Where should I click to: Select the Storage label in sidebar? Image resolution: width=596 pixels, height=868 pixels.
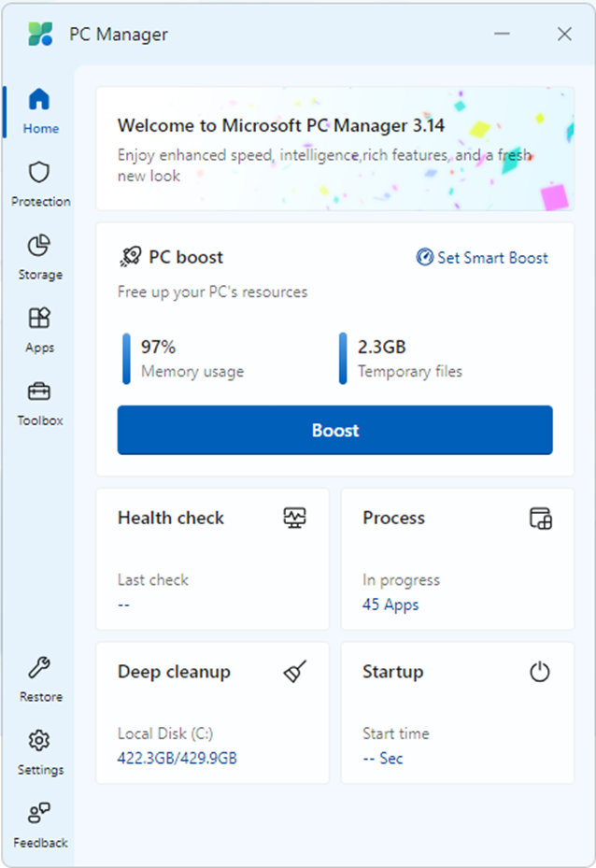[x=40, y=275]
